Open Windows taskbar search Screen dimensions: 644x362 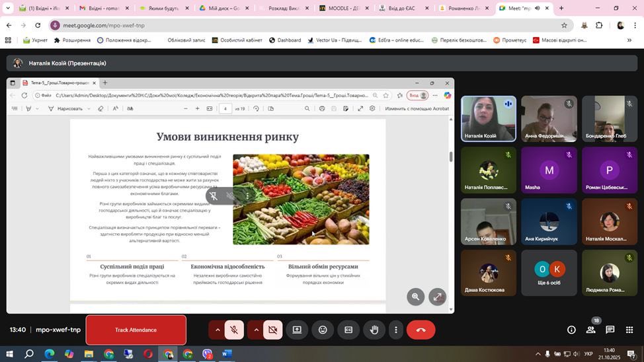click(x=28, y=354)
